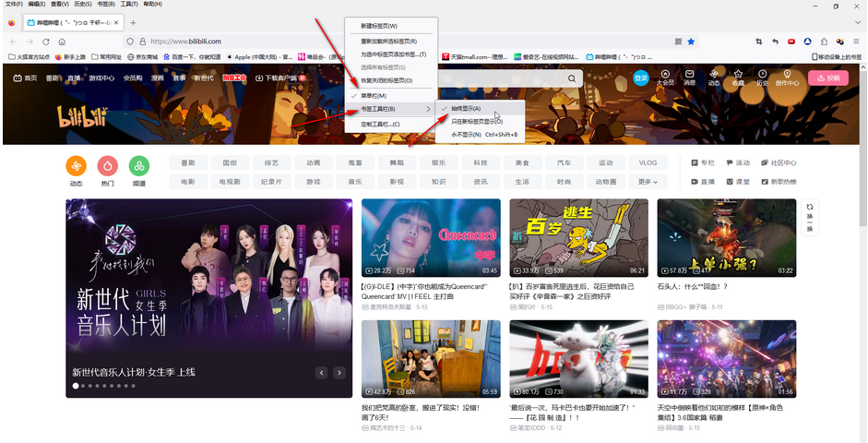Viewport: 868px width, 443px height.
Task: Open the 大会员 icon in header
Action: coord(665,78)
